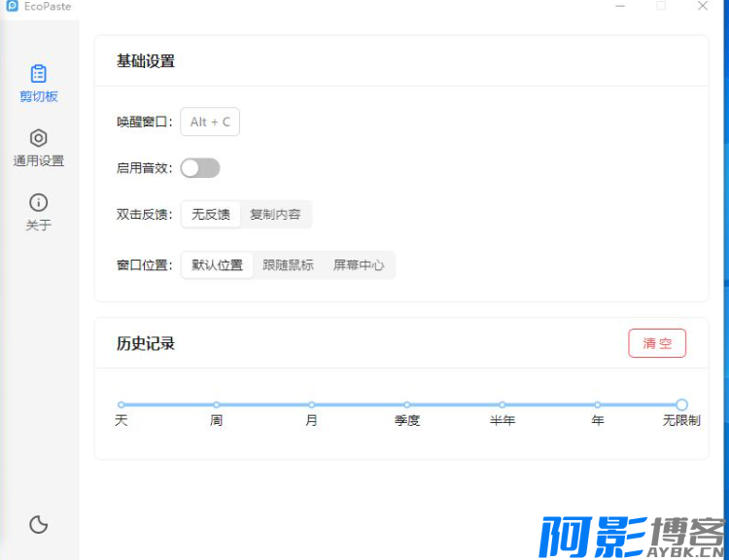The width and height of the screenshot is (729, 560).
Task: Click the 无限制 slider handle
Action: tap(681, 404)
